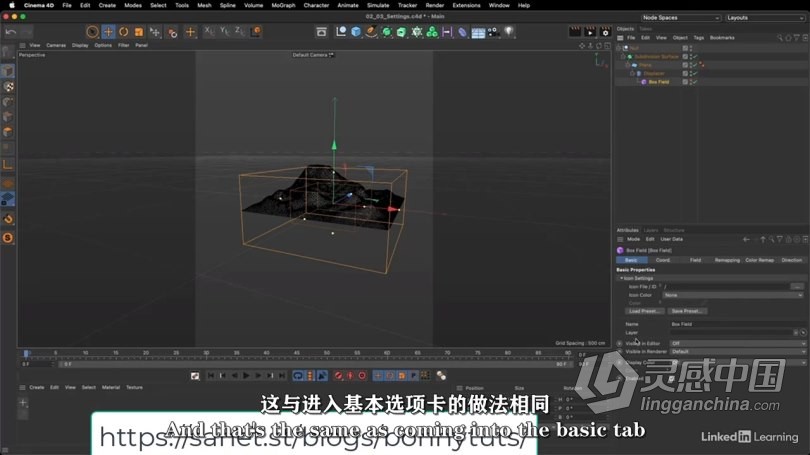Open Attributes Mode menu
The height and width of the screenshot is (455, 810).
coord(633,239)
